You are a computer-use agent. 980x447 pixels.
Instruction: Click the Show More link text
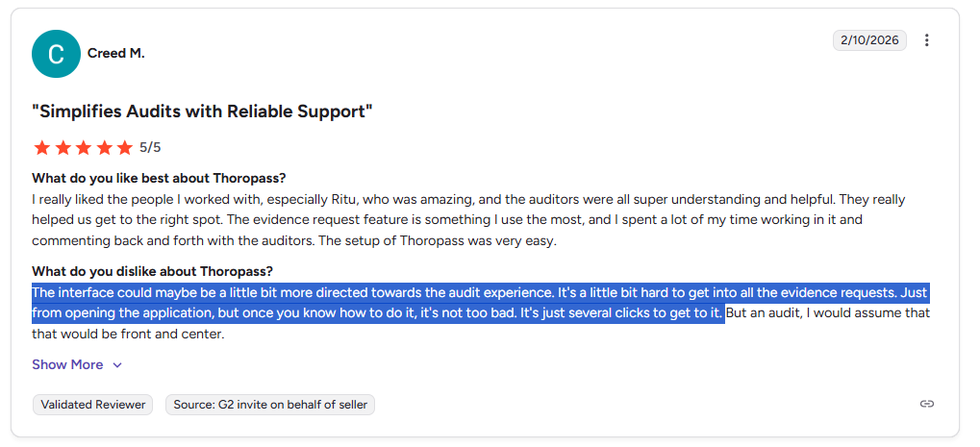coord(67,364)
